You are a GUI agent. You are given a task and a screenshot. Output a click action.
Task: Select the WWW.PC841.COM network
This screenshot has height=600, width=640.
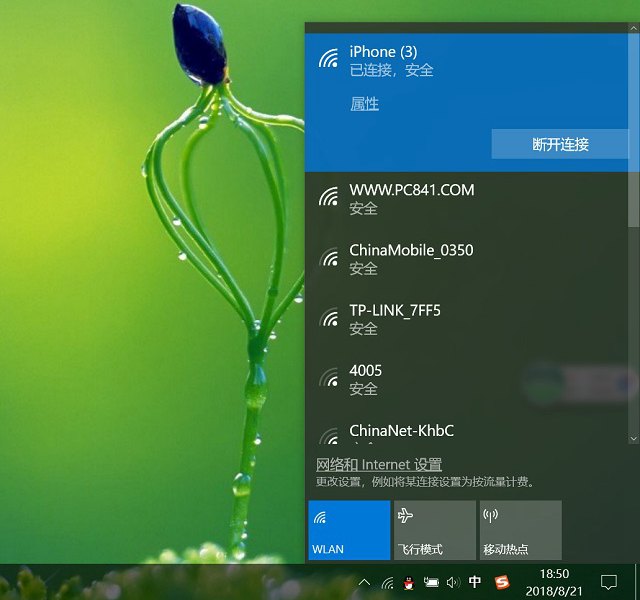(411, 198)
